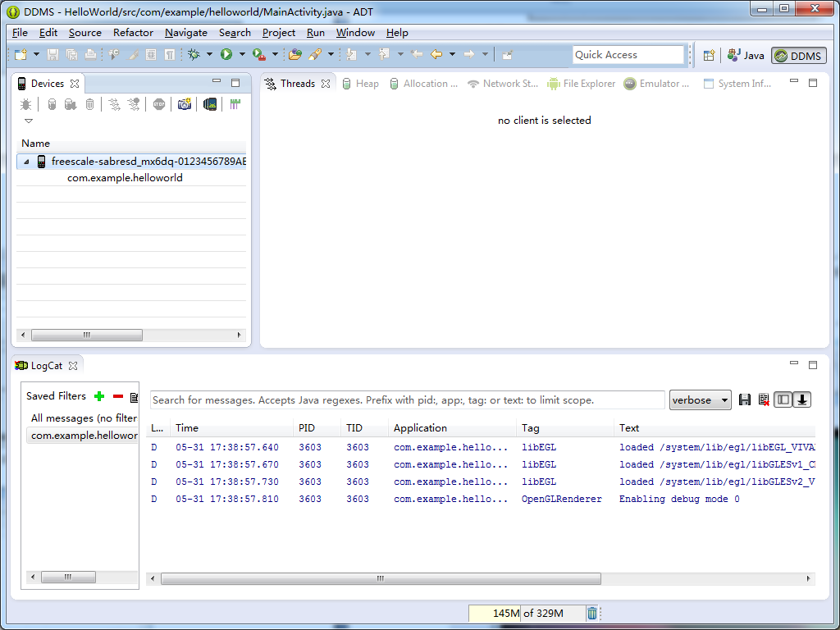
Task: Select the All messages (no filter) saved filter
Action: tap(84, 418)
